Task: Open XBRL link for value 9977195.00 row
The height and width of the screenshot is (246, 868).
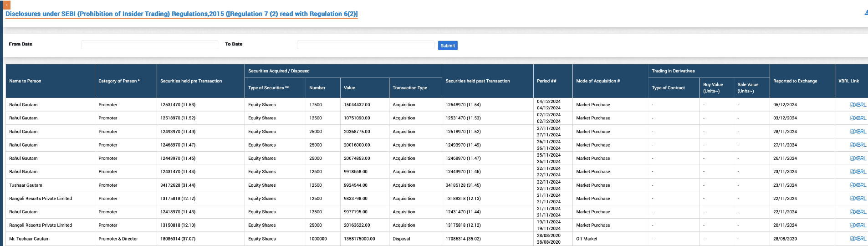Action: 858,212
